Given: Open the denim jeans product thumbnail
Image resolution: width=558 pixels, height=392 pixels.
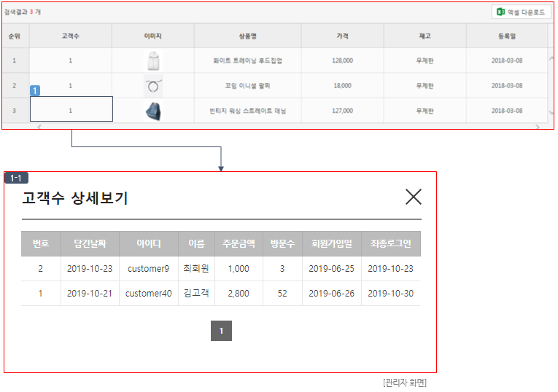Looking at the screenshot, I should click(x=153, y=111).
